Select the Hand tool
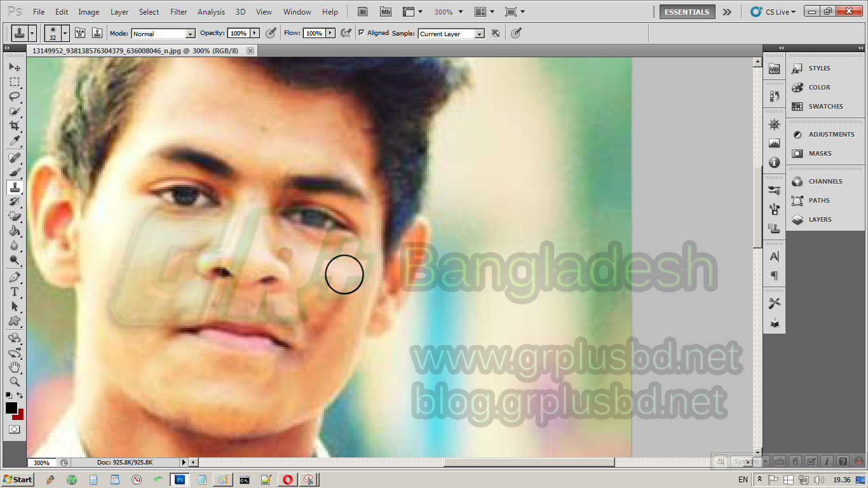 pyautogui.click(x=15, y=367)
